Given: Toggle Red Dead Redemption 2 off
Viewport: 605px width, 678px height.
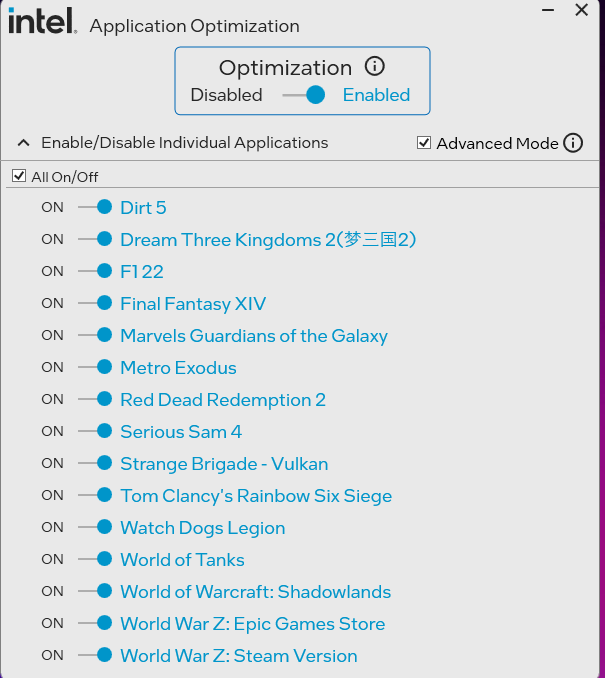Looking at the screenshot, I should tap(96, 399).
